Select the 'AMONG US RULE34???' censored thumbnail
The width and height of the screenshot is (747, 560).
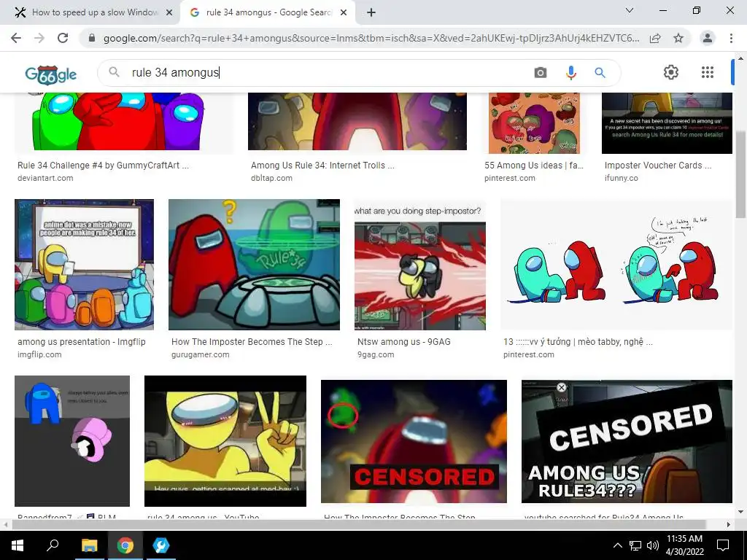pos(627,441)
